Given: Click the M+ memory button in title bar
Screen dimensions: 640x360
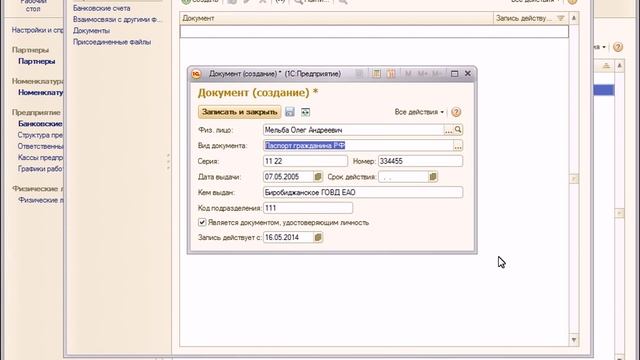Looking at the screenshot, I should 422,73.
